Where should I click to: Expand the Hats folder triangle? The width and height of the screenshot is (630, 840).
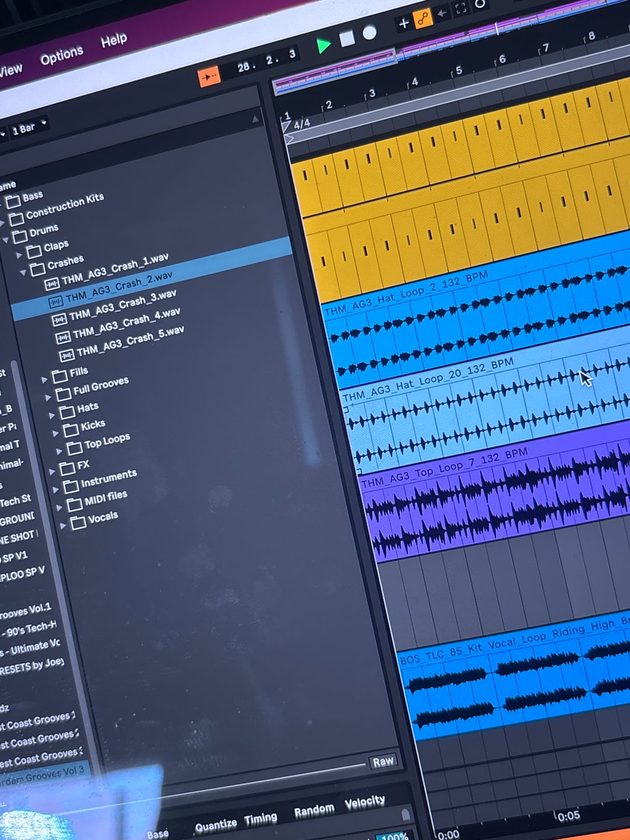pos(52,416)
